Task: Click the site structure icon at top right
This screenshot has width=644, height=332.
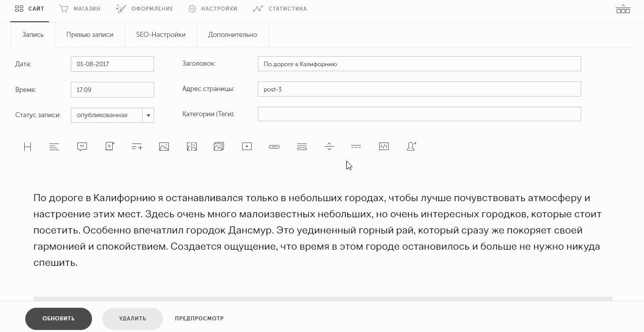Action: point(623,9)
